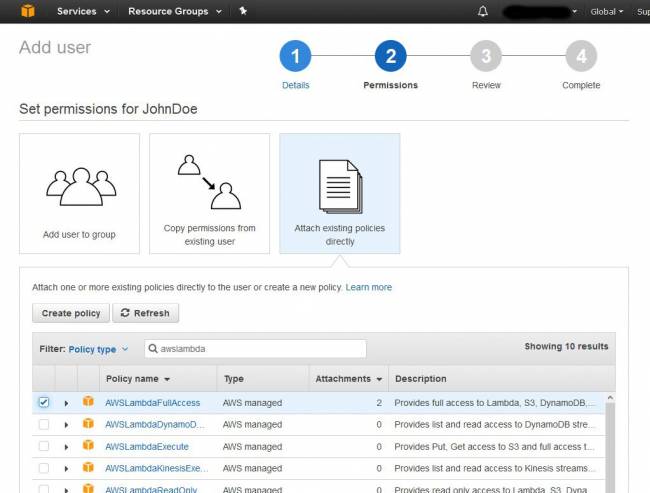Go to step 1 Details circle
Screen dimensions: 650x493
[x=295, y=56]
